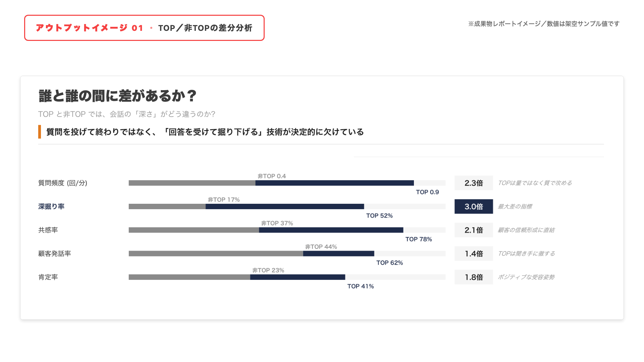Click the 3.0倍 highlighted multiplier badge
644x362 pixels.
(x=473, y=206)
